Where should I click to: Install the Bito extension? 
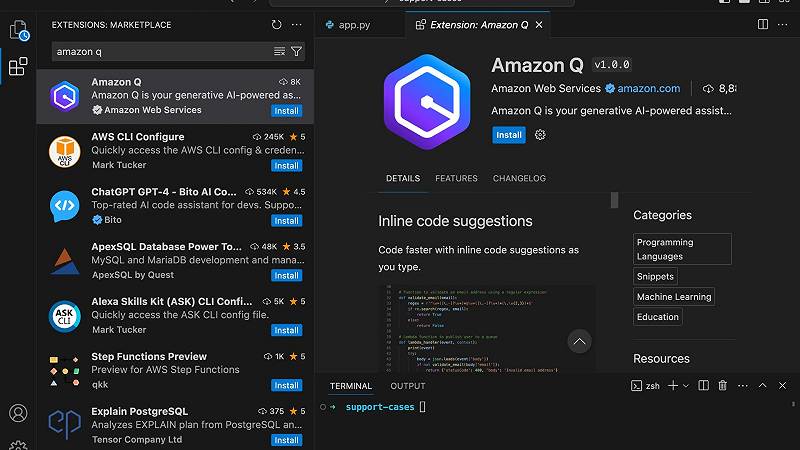click(286, 221)
